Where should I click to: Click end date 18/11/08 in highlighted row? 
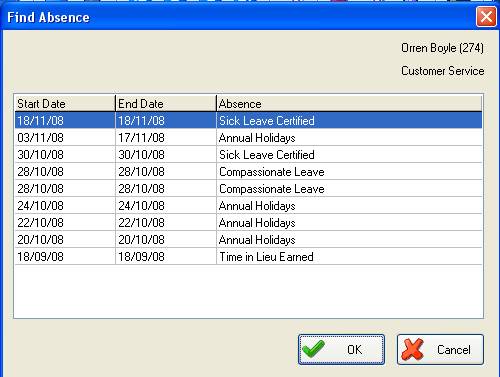point(166,120)
